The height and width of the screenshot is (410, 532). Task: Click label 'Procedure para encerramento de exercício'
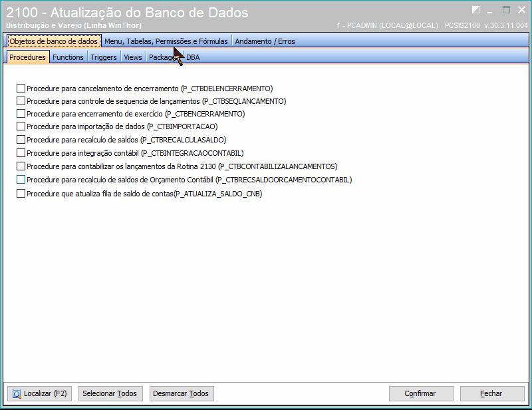pos(94,113)
